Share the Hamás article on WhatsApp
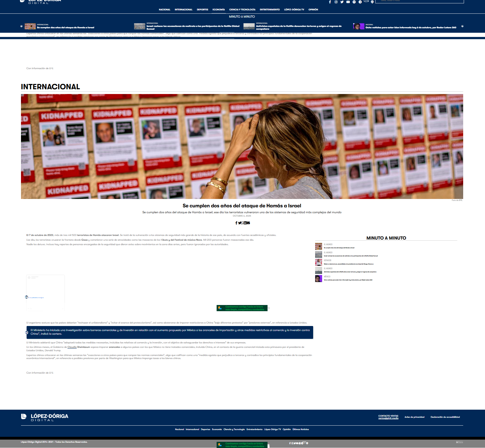Viewport: 485px width, 448px height. (242, 223)
